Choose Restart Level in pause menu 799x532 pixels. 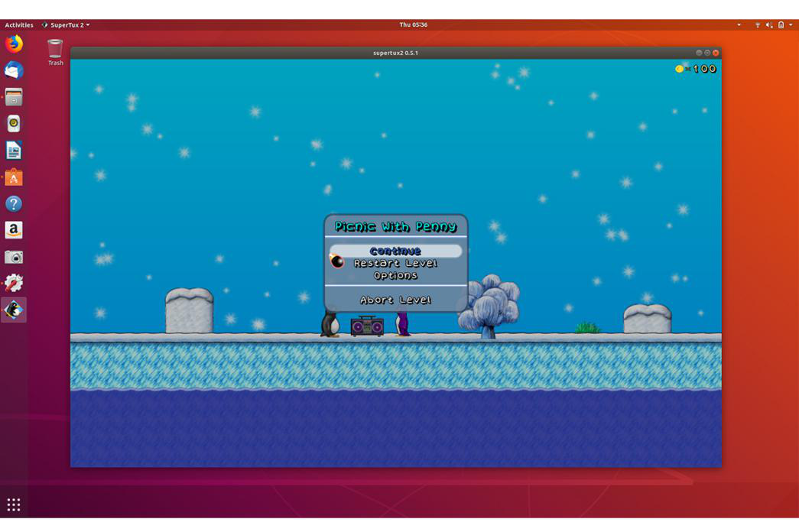(395, 263)
